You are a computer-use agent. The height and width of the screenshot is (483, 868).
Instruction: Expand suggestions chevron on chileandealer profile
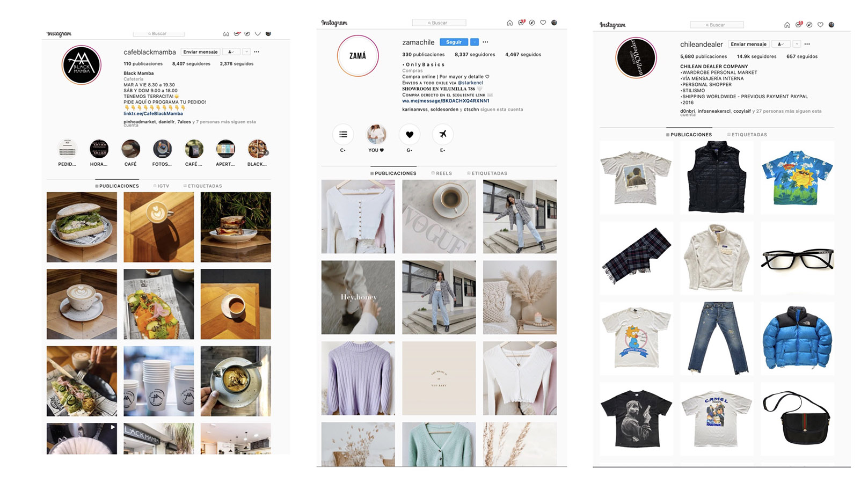click(x=797, y=44)
